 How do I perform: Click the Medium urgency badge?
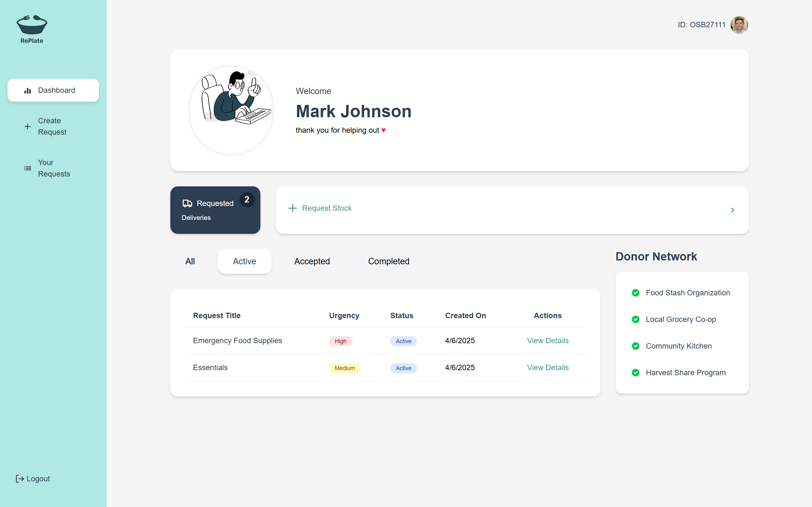click(344, 368)
